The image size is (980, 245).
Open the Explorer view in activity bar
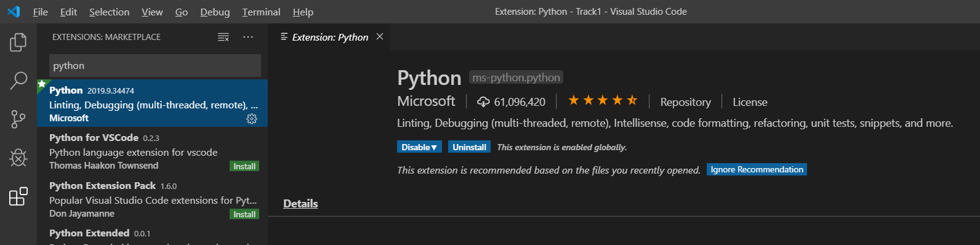[x=18, y=42]
